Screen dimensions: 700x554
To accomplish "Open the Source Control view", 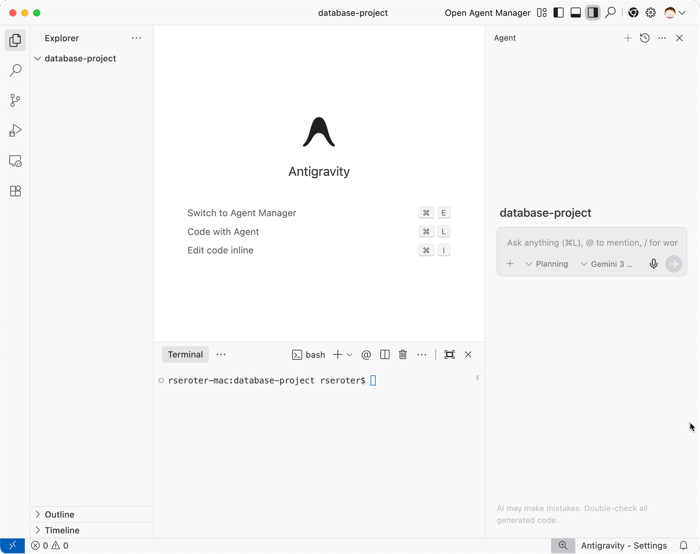I will tap(15, 101).
